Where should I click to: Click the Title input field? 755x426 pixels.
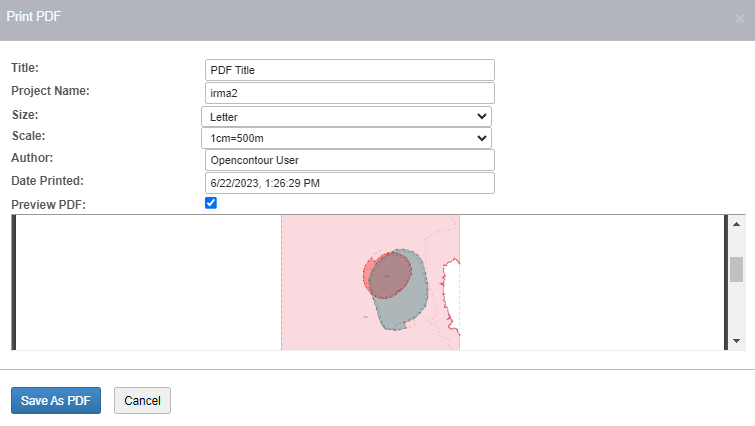coord(349,70)
